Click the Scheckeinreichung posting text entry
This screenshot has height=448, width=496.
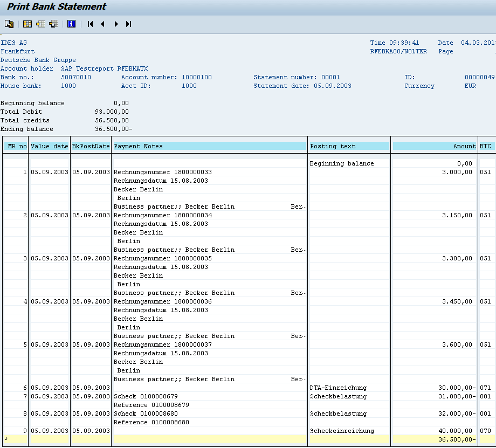pos(342,431)
